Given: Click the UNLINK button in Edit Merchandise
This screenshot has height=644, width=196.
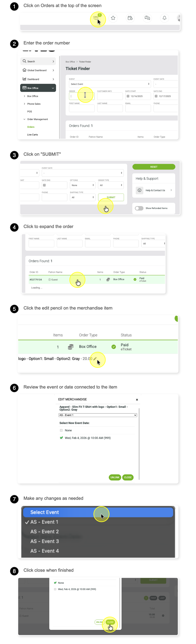Looking at the screenshot, I should click(x=115, y=478).
